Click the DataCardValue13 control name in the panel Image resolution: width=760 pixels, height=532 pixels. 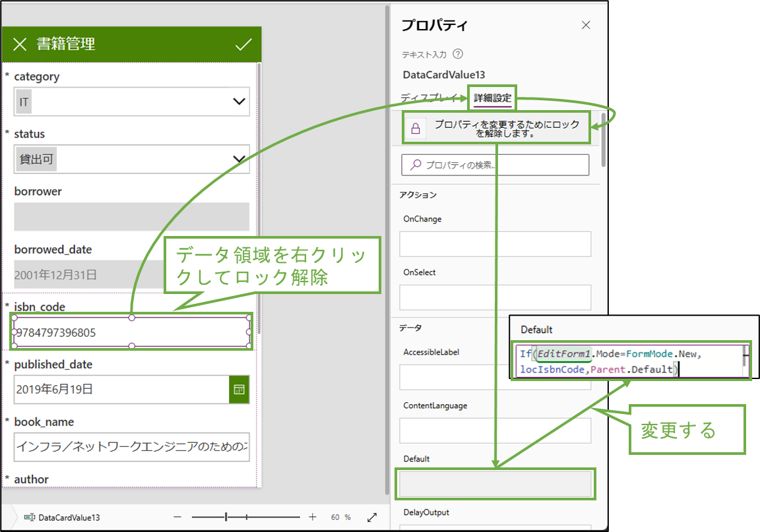point(444,74)
